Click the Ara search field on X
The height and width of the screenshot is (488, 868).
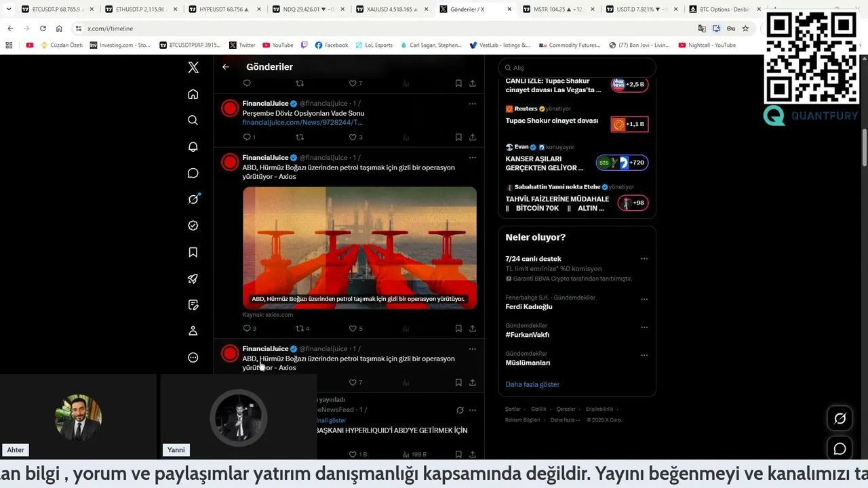click(577, 68)
